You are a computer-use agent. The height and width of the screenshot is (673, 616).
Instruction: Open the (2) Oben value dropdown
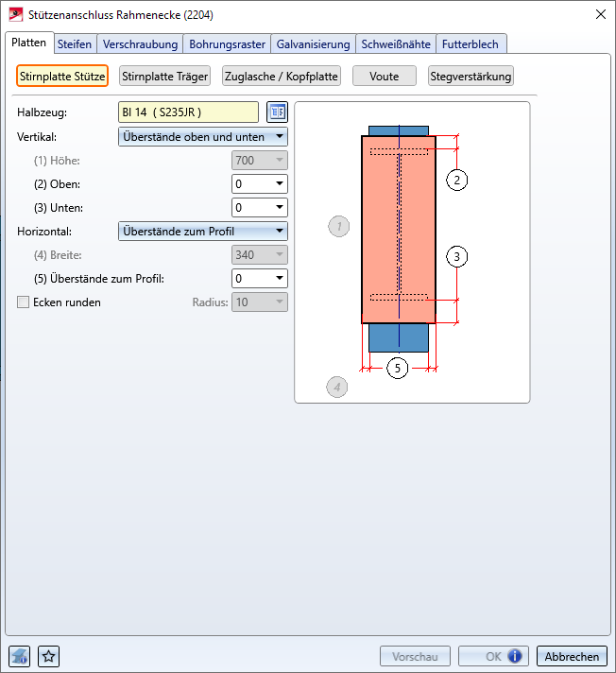click(x=279, y=184)
